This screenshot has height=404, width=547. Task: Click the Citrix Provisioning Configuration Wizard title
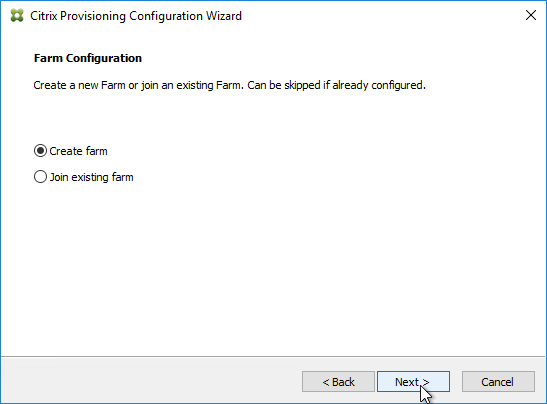pyautogui.click(x=136, y=16)
